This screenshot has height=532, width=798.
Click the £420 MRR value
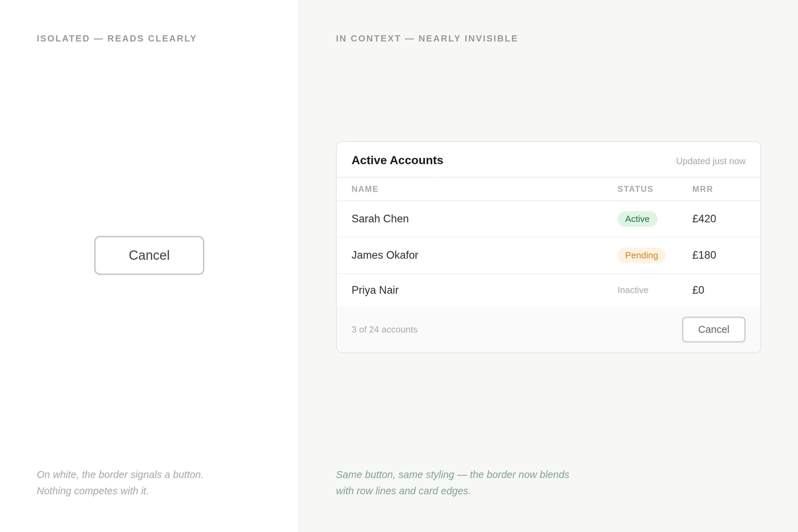click(x=704, y=219)
